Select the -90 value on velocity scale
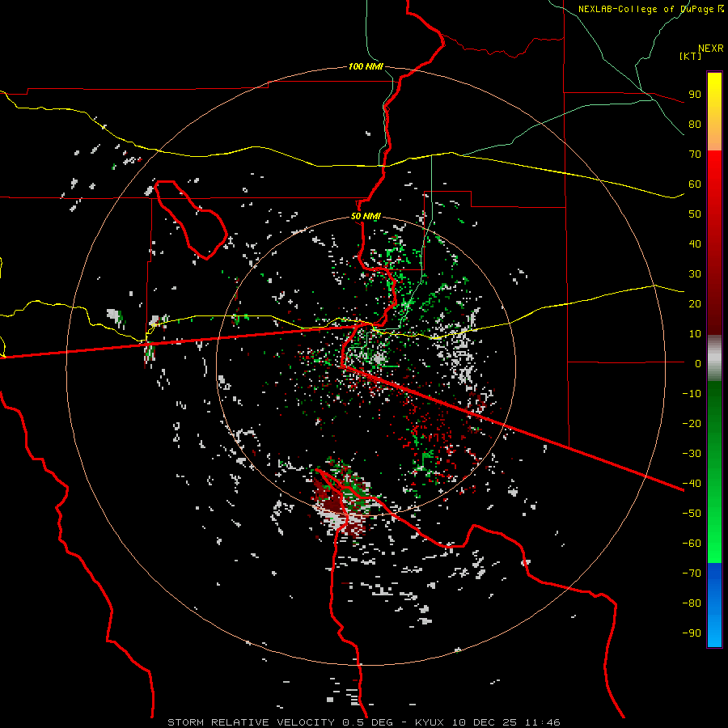The height and width of the screenshot is (728, 728). pyautogui.click(x=692, y=633)
